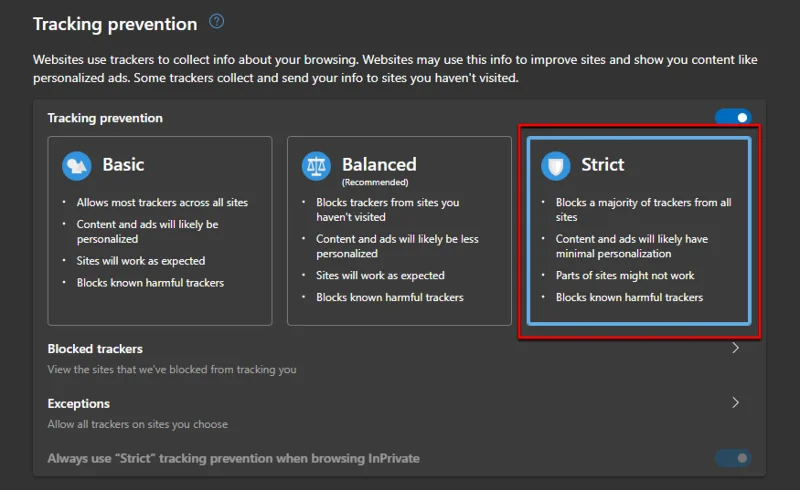This screenshot has width=800, height=490.
Task: Click the 'Always use Strict' InPrivate label text
Action: tap(233, 458)
